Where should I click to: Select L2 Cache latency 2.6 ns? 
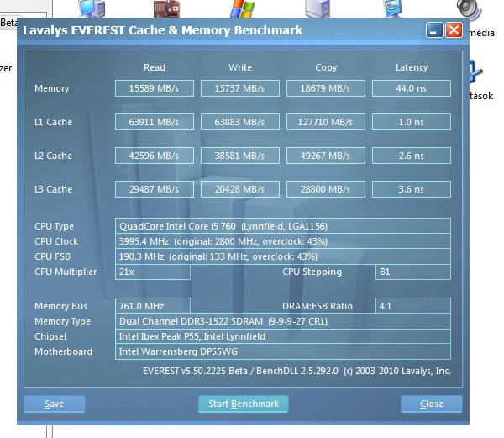point(412,156)
